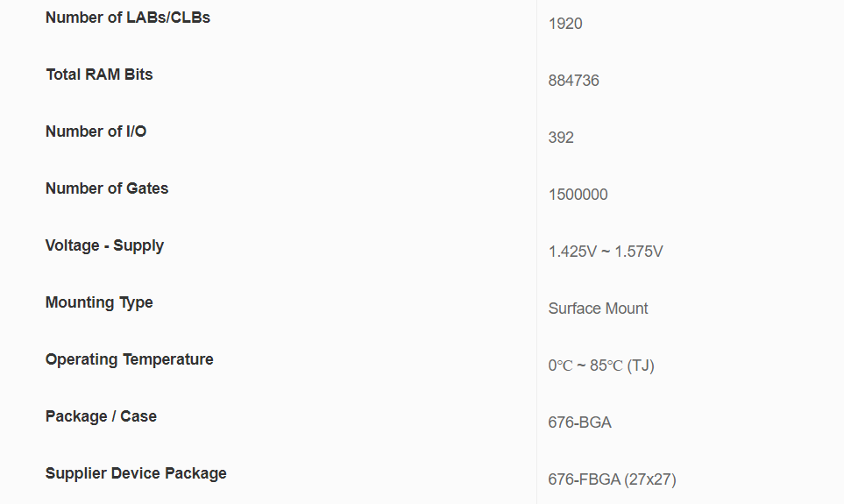Viewport: 844px width, 504px height.
Task: Select the 884736 RAM bits value
Action: (574, 81)
